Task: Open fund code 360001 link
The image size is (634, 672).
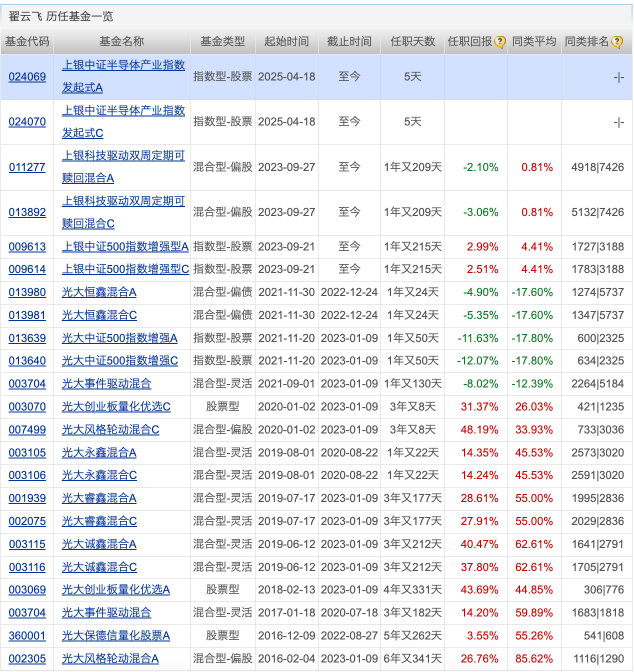Action: pos(27,635)
